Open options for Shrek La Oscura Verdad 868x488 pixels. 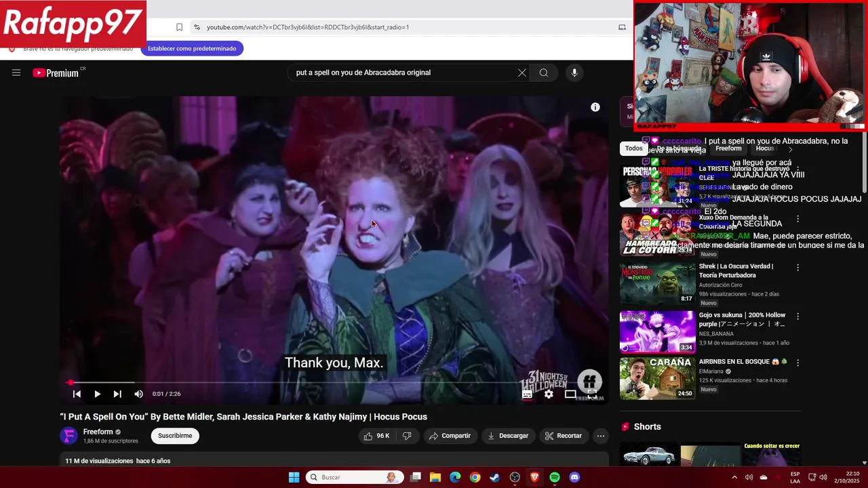pos(797,268)
